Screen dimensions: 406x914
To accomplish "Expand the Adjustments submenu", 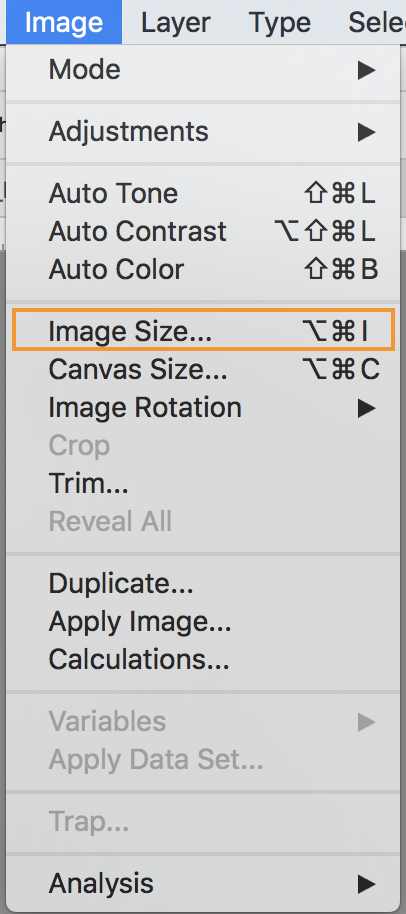I will click(203, 132).
